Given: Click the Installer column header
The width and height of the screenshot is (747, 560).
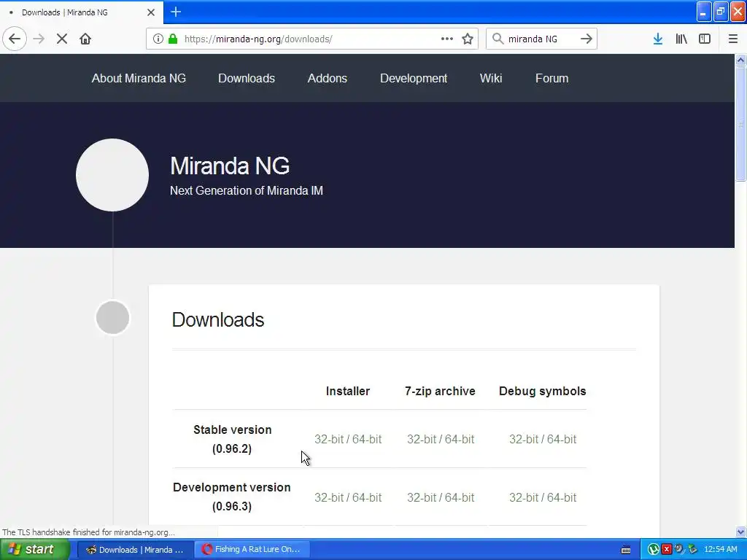Looking at the screenshot, I should tap(348, 391).
